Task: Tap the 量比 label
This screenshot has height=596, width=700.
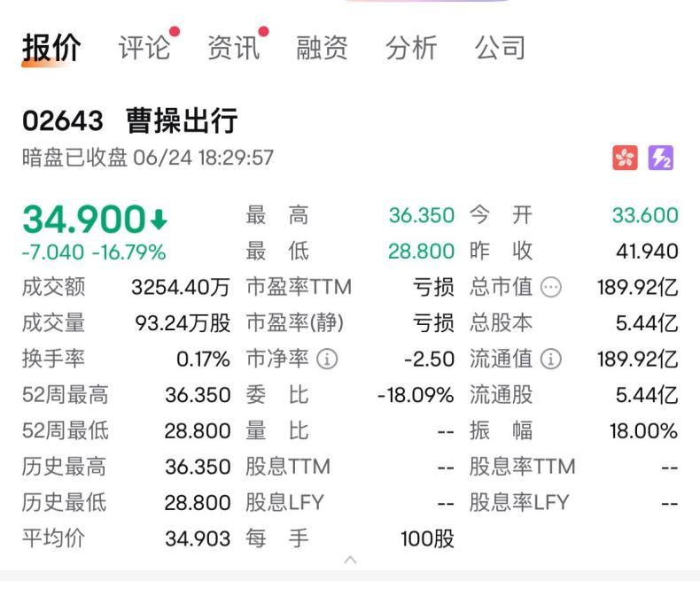Action: (x=277, y=431)
